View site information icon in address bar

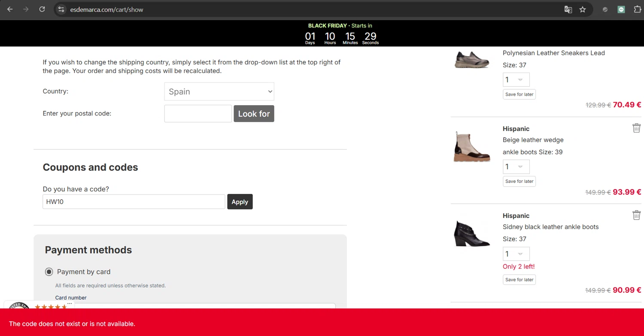[61, 9]
